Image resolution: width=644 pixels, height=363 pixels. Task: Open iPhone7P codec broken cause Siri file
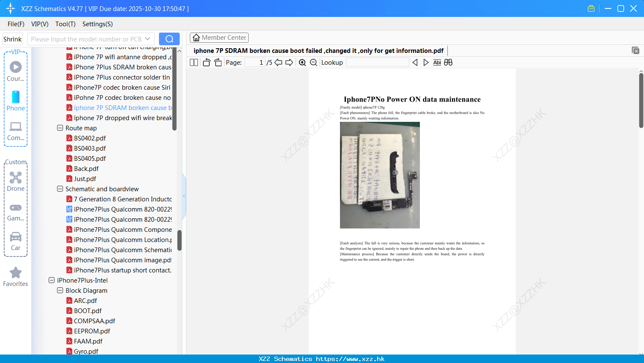119,87
